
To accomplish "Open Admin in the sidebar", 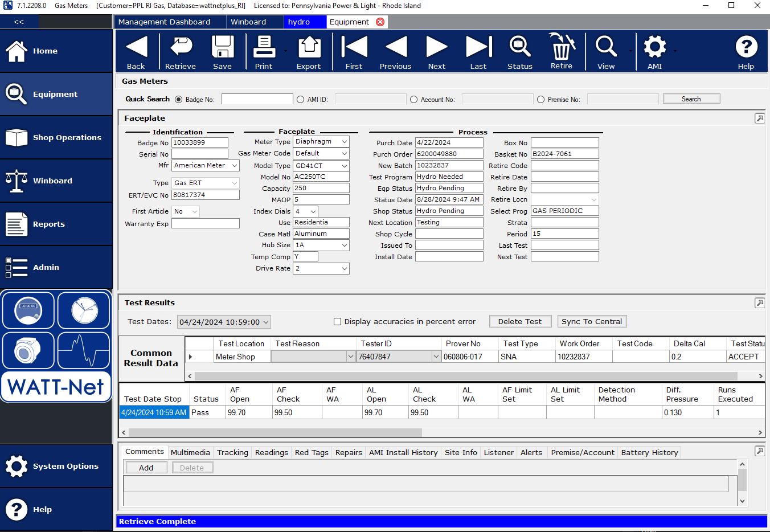I will coord(56,267).
